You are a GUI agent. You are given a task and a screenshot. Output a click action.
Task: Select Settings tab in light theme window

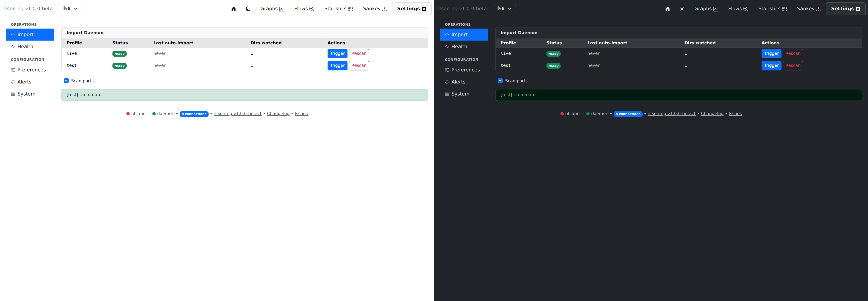[412, 9]
